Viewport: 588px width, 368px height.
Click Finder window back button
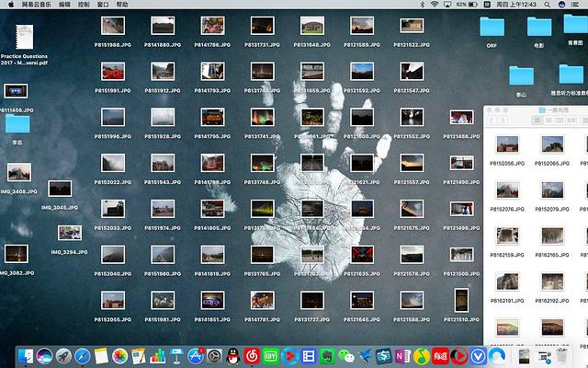click(492, 121)
